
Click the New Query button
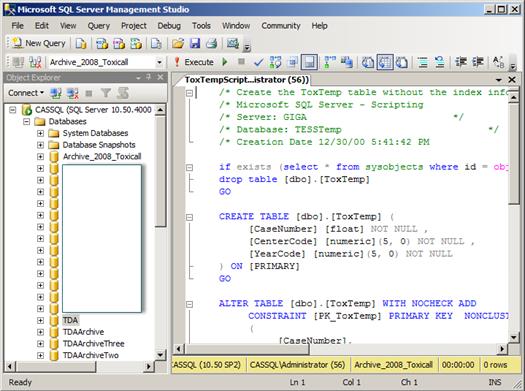point(38,44)
